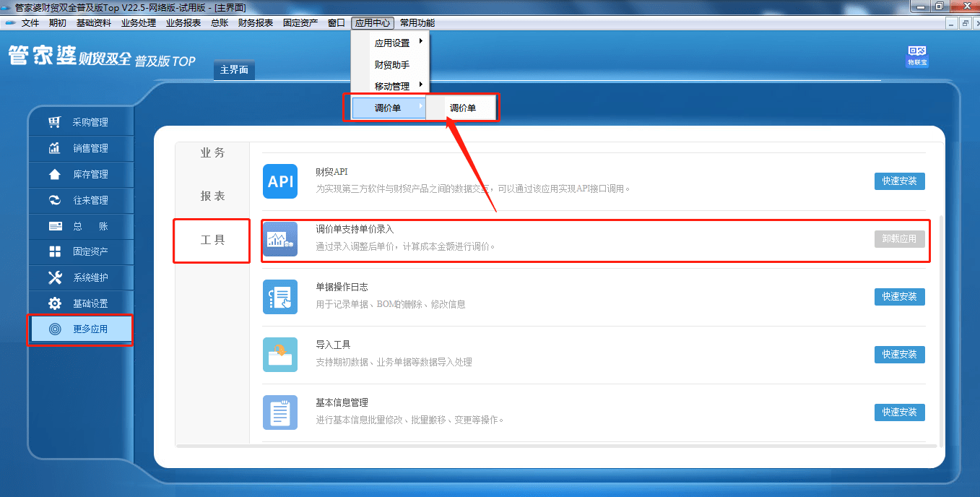The image size is (980, 497).
Task: Click 卸载应用 for 调价单支持单价录入
Action: pos(899,239)
